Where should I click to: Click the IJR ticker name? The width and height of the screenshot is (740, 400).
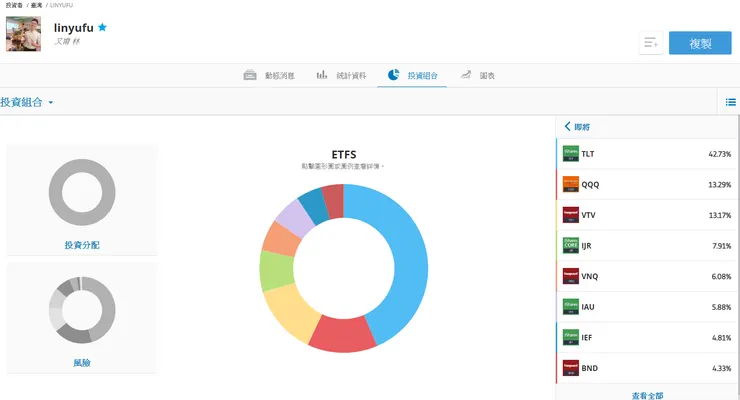[x=586, y=246]
